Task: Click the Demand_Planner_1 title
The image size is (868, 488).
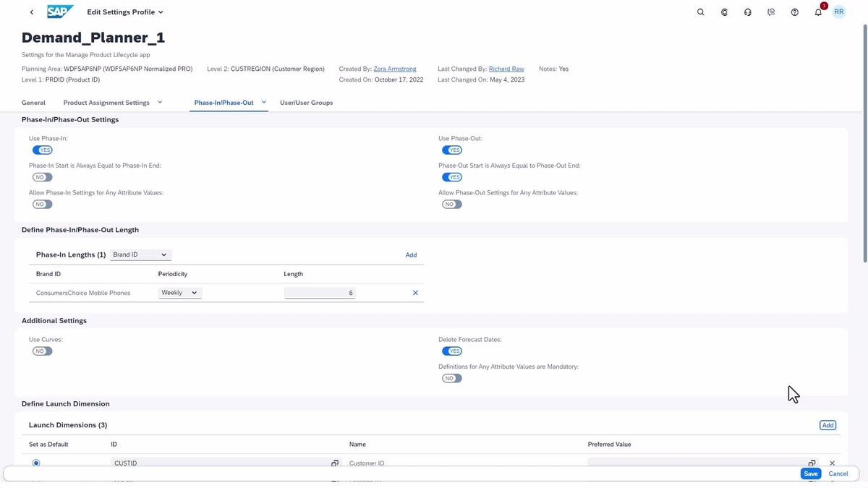Action: (93, 38)
